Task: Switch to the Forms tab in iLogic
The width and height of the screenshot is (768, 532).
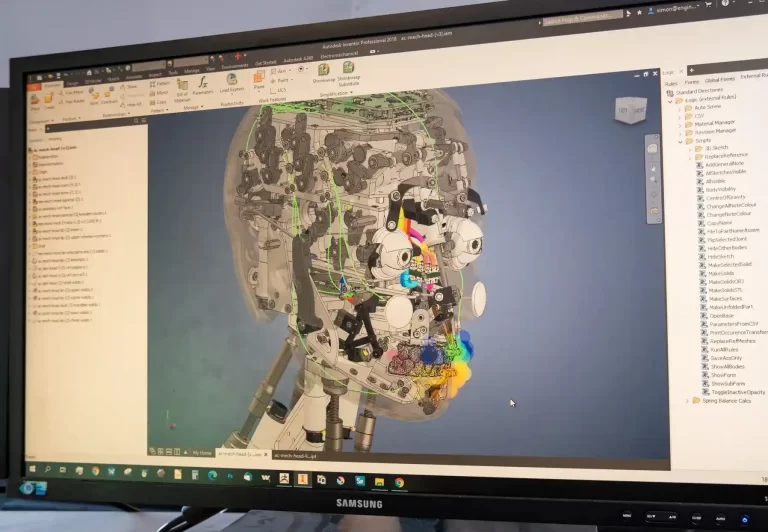Action: point(692,82)
